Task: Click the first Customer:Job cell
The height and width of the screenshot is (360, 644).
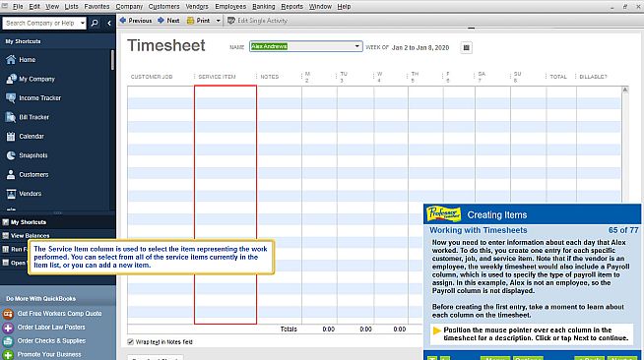Action: (x=161, y=91)
